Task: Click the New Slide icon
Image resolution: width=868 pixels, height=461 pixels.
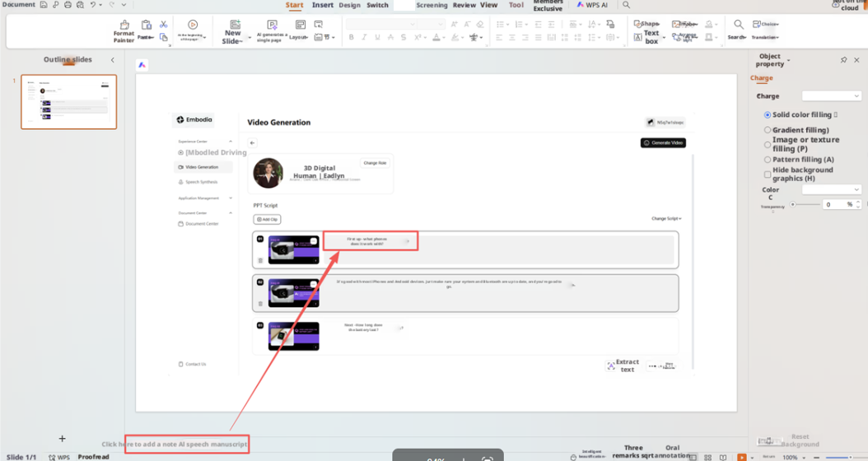Action: [235, 25]
